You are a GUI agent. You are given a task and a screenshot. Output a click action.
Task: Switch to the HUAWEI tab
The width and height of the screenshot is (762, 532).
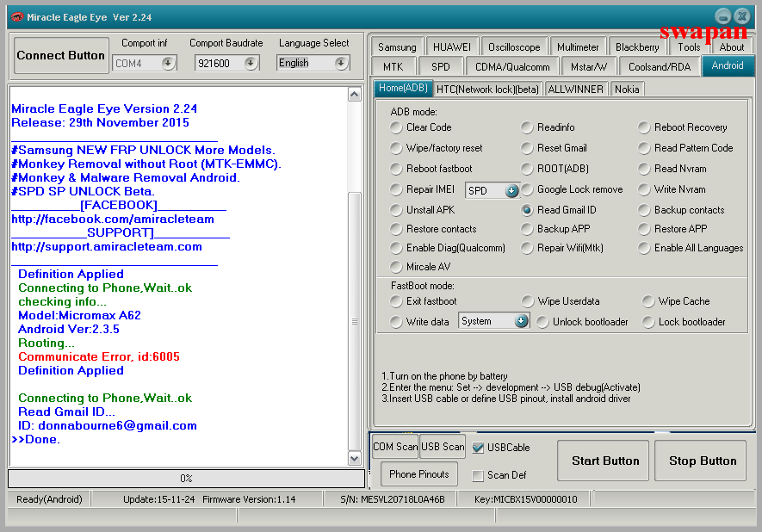tap(452, 47)
